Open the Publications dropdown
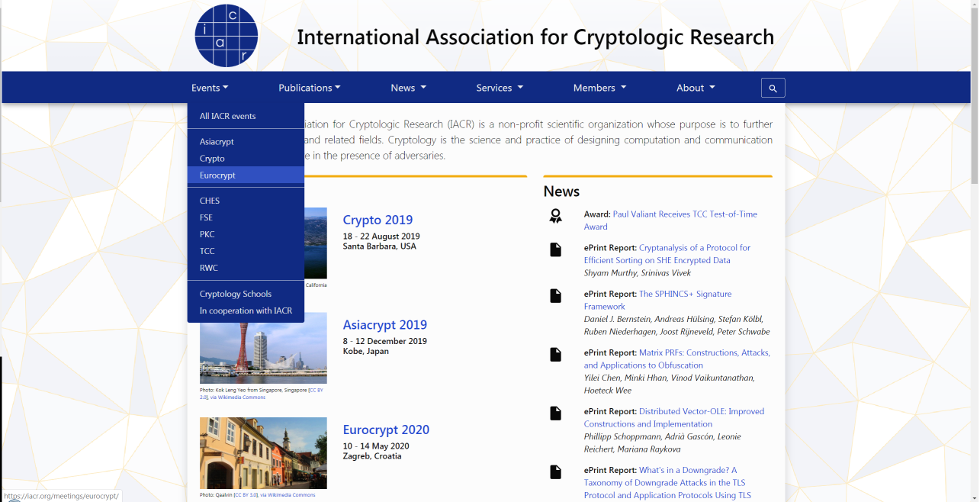The height and width of the screenshot is (502, 980). pyautogui.click(x=309, y=87)
